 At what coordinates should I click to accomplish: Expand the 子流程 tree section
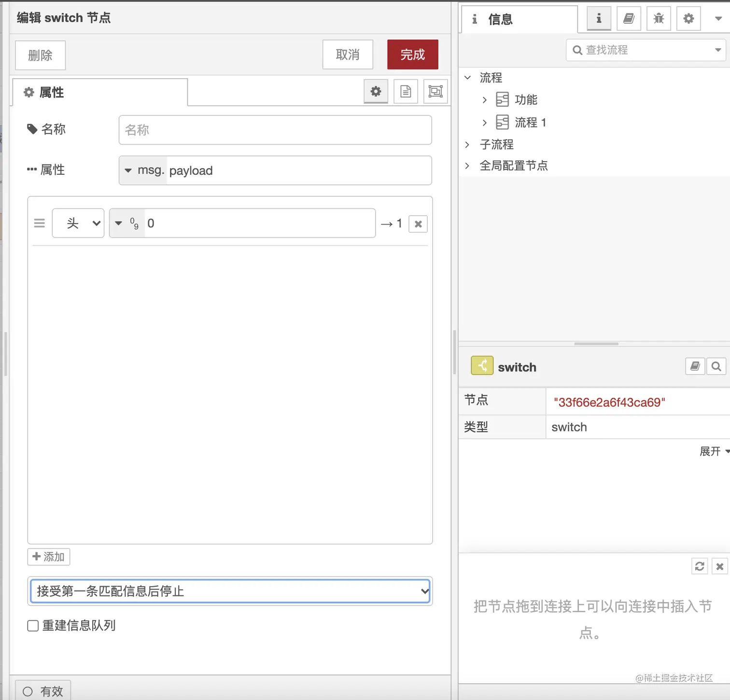pyautogui.click(x=467, y=144)
